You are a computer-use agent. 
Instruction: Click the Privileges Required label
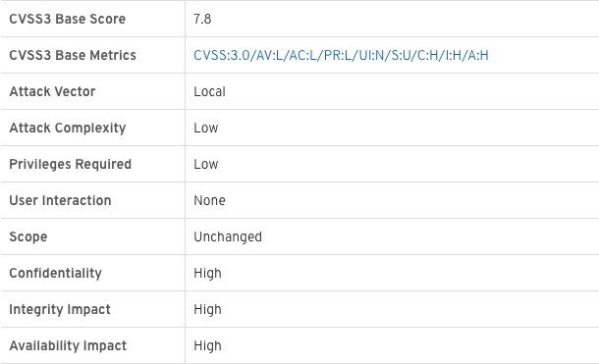click(x=71, y=164)
